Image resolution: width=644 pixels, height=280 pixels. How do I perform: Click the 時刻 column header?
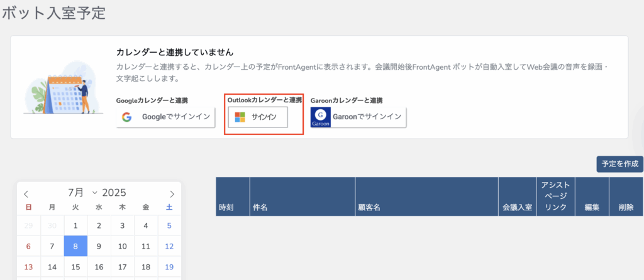coord(226,207)
